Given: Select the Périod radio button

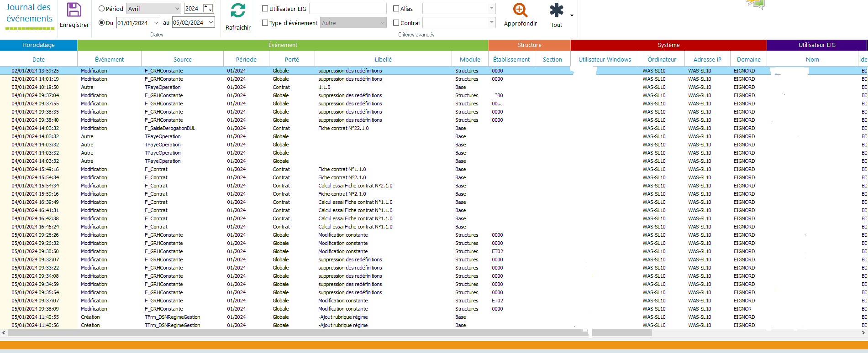Looking at the screenshot, I should 102,9.
